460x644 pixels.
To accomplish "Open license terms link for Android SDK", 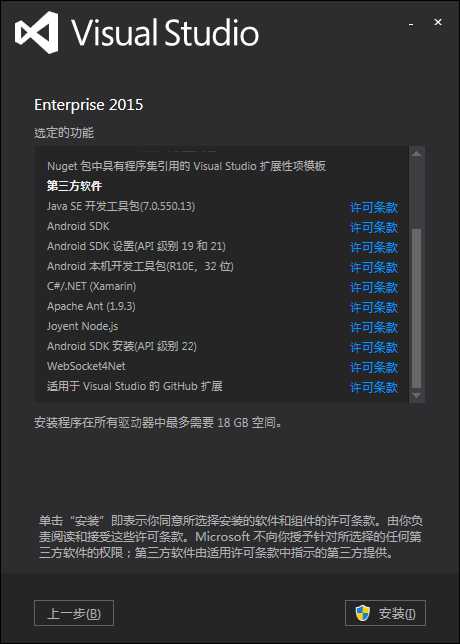I will point(374,227).
